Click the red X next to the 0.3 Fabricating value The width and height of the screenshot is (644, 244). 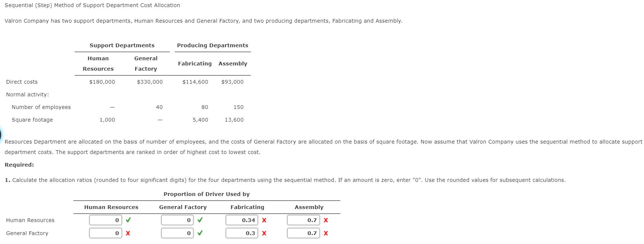click(x=265, y=233)
